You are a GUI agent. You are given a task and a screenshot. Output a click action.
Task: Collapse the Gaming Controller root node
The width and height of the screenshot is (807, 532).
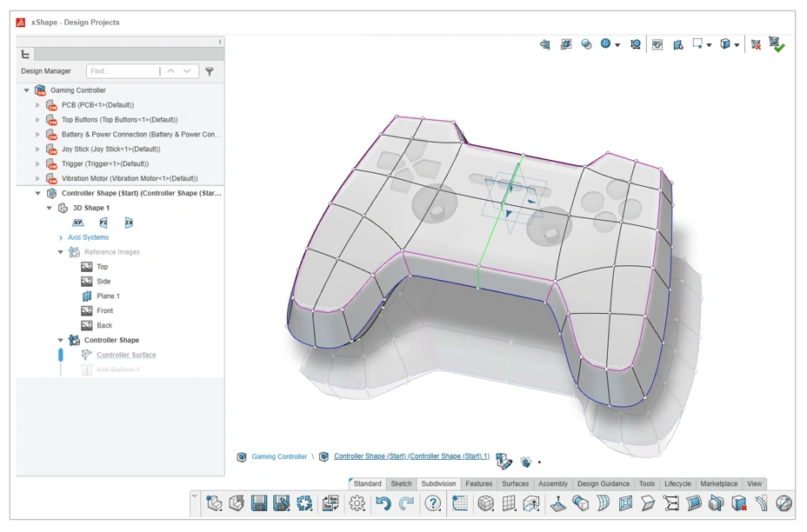(26, 90)
